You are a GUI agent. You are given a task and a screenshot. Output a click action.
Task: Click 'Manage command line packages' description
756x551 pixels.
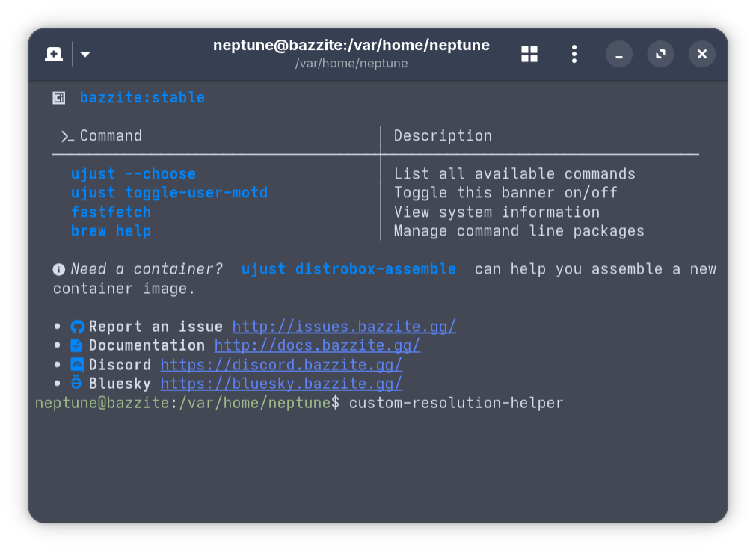coord(519,231)
